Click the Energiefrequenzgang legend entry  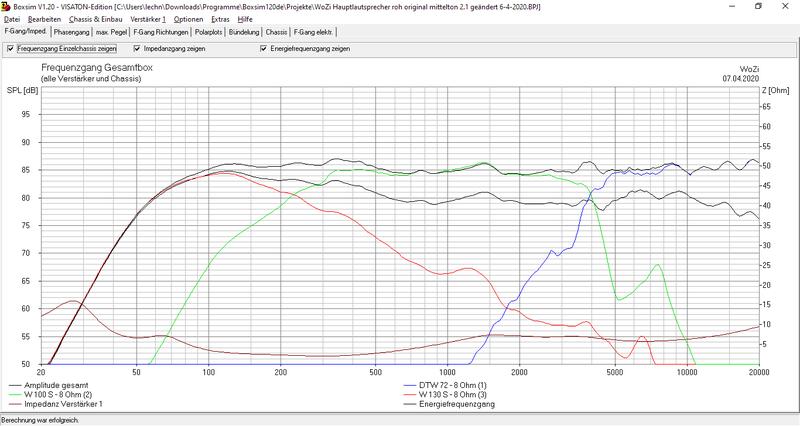tap(449, 404)
